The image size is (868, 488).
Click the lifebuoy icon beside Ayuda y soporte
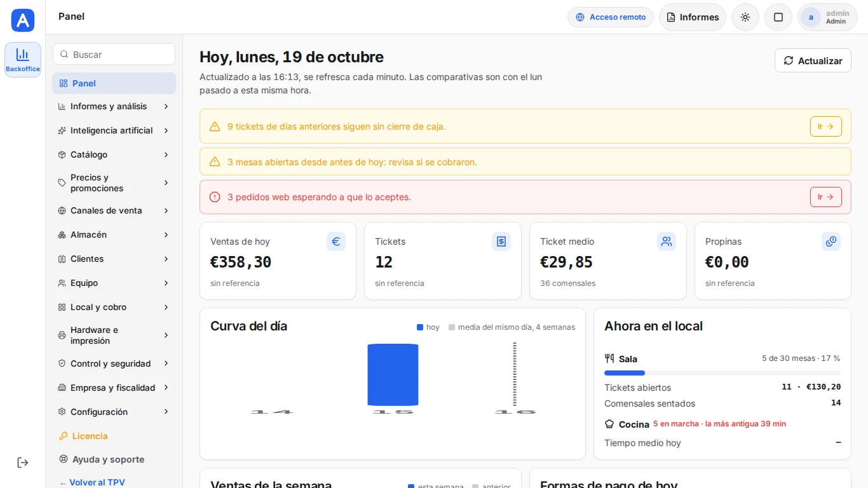[x=63, y=459]
